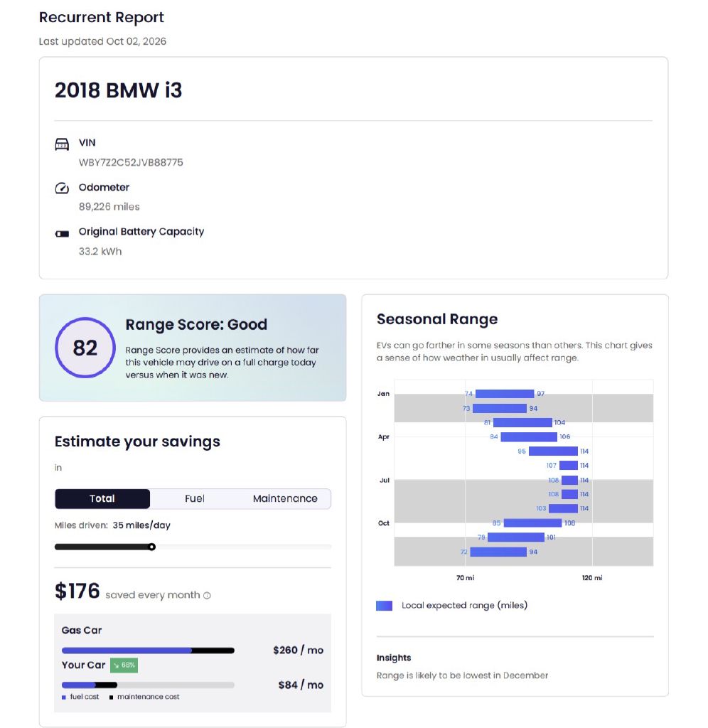Click the $260 / mo gas car cost
The image size is (708, 728).
coord(298,650)
